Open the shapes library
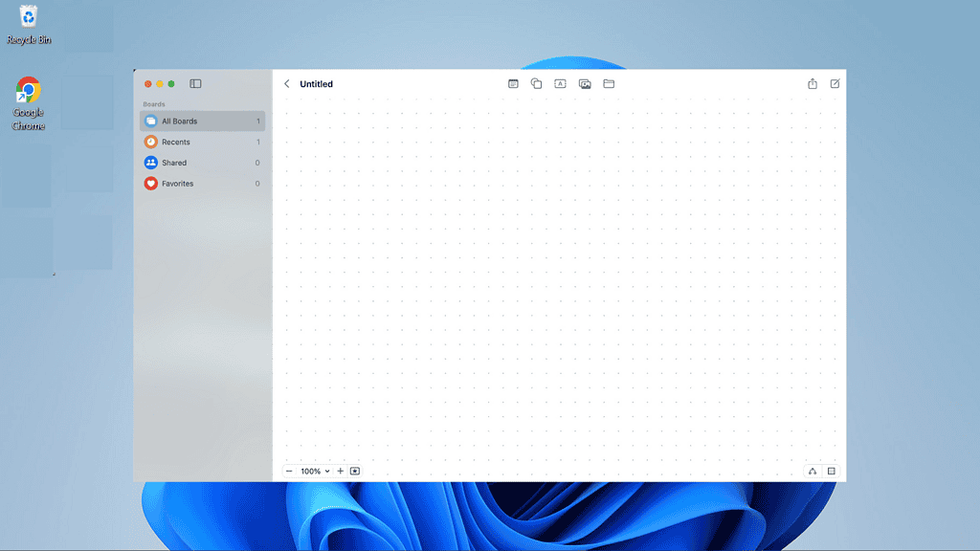The height and width of the screenshot is (551, 980). point(536,83)
